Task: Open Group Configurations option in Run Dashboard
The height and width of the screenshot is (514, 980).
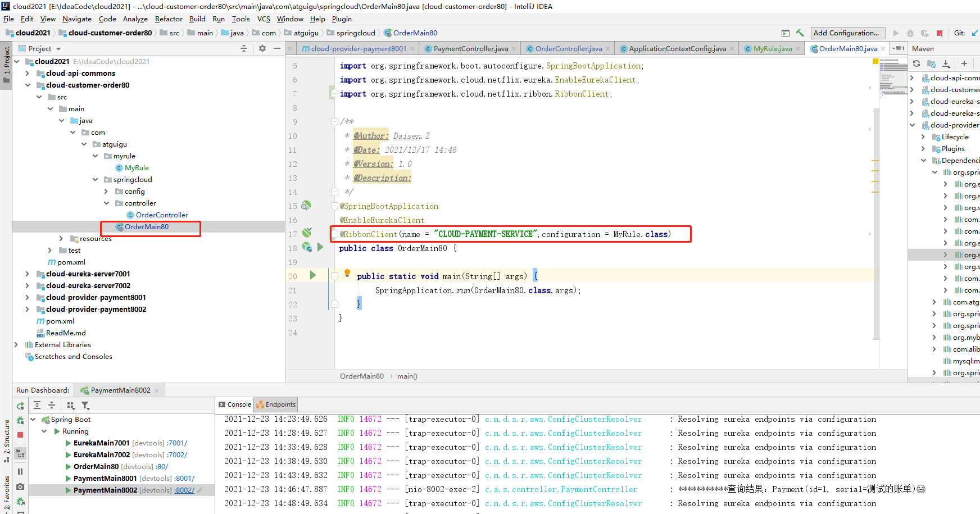Action: [x=71, y=405]
